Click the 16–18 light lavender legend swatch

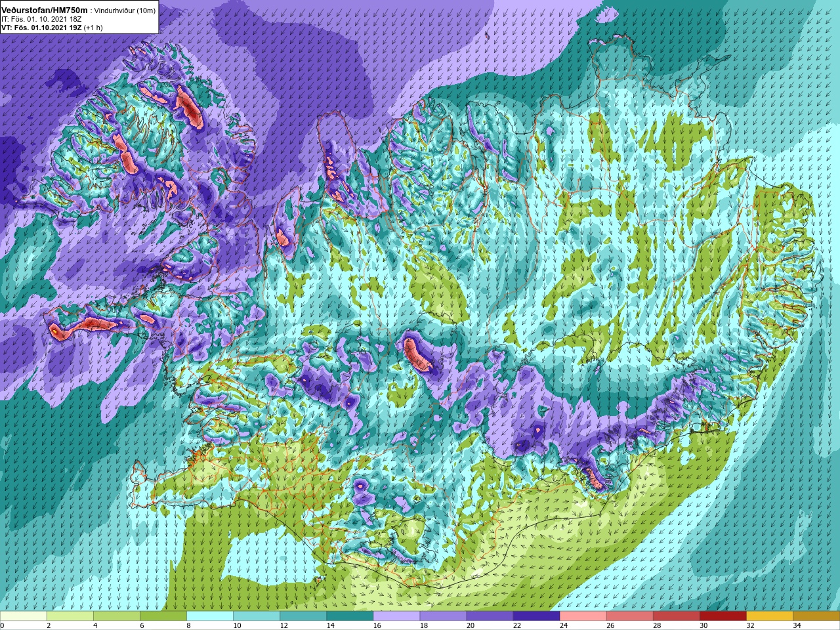[x=396, y=616]
